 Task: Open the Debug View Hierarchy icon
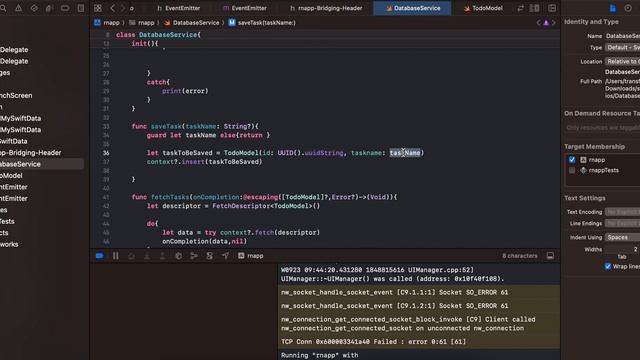pyautogui.click(x=178, y=256)
